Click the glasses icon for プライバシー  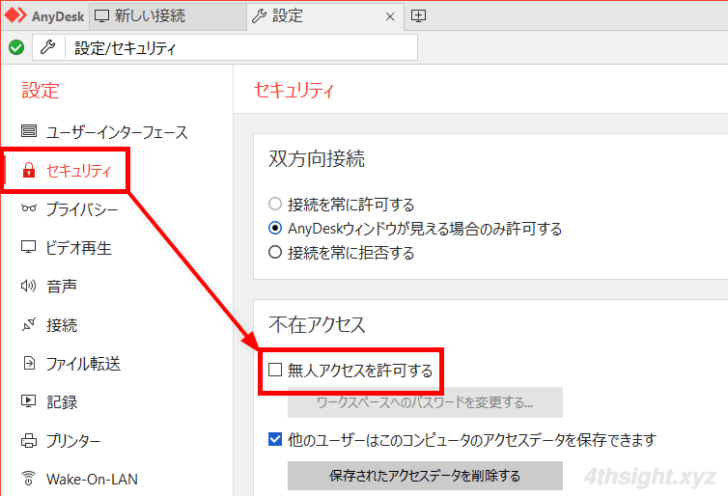(x=29, y=209)
